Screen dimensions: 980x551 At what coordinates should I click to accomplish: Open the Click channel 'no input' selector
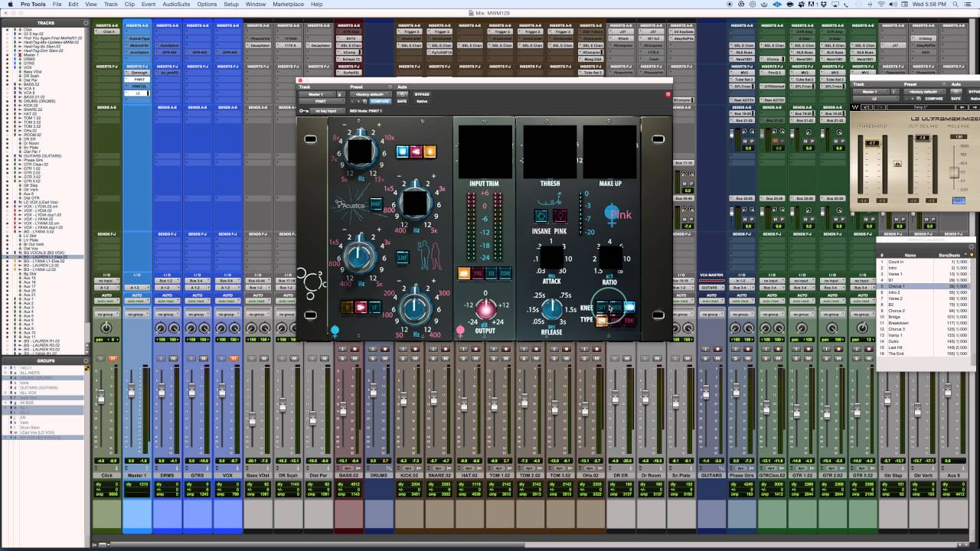click(x=106, y=281)
